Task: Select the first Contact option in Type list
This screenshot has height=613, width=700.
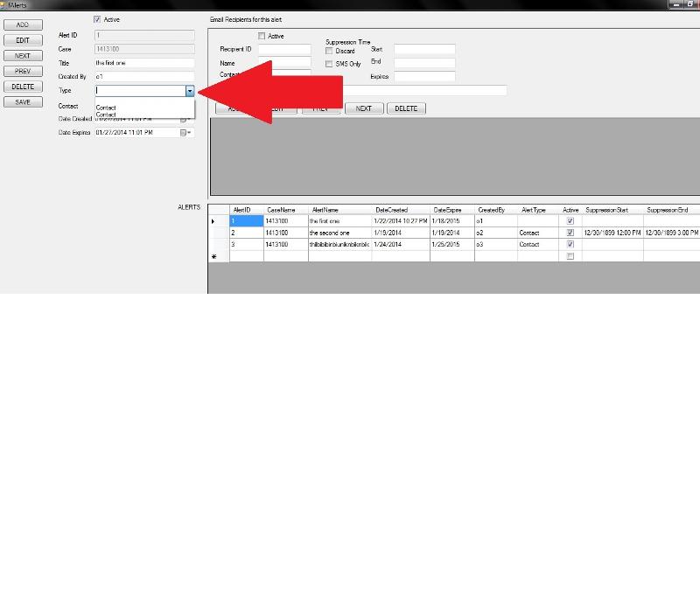Action: click(106, 108)
